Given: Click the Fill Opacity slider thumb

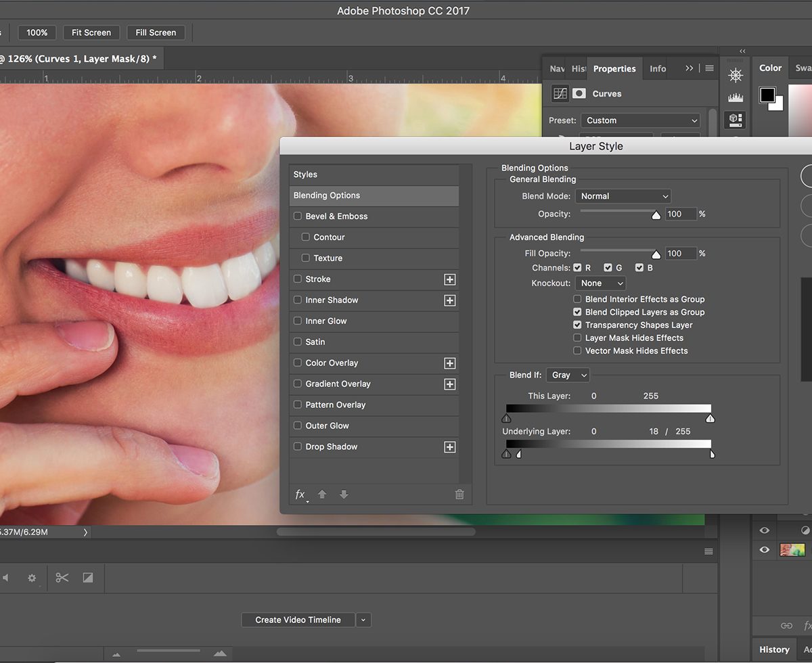Looking at the screenshot, I should pyautogui.click(x=656, y=255).
